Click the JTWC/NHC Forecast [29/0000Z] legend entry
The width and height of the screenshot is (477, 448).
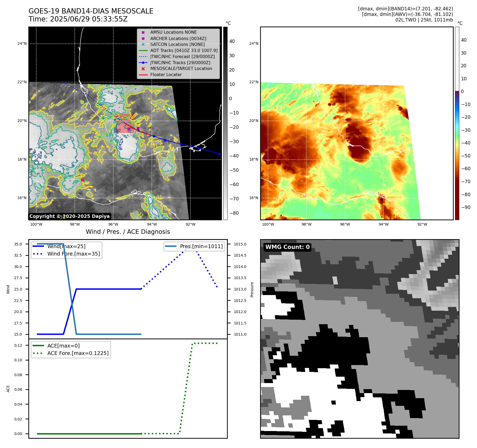pos(177,56)
